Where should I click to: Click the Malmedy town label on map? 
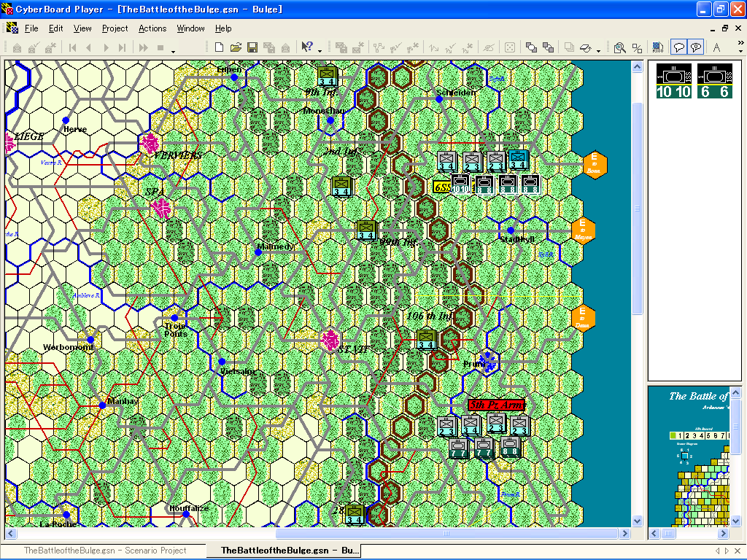coord(275,246)
